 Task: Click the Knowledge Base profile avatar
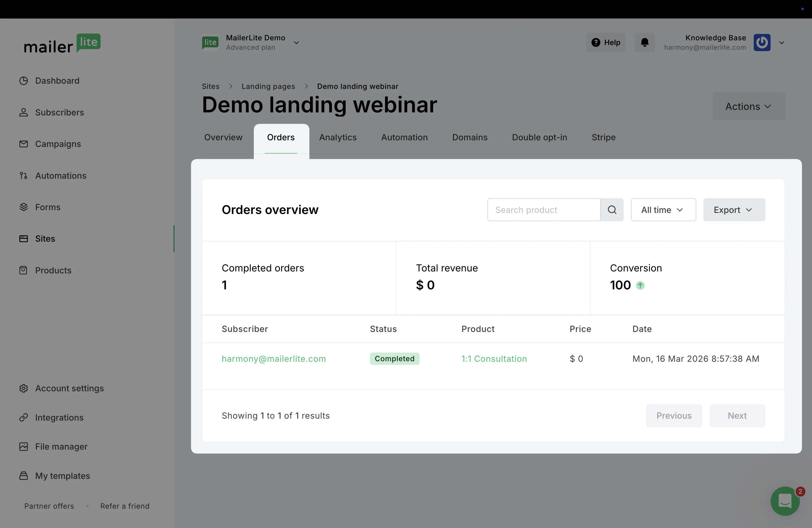point(762,43)
